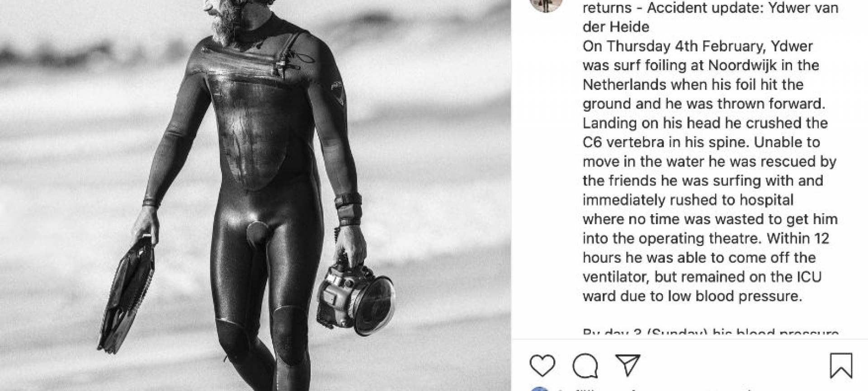Like the post with the heart icon

coord(542,366)
